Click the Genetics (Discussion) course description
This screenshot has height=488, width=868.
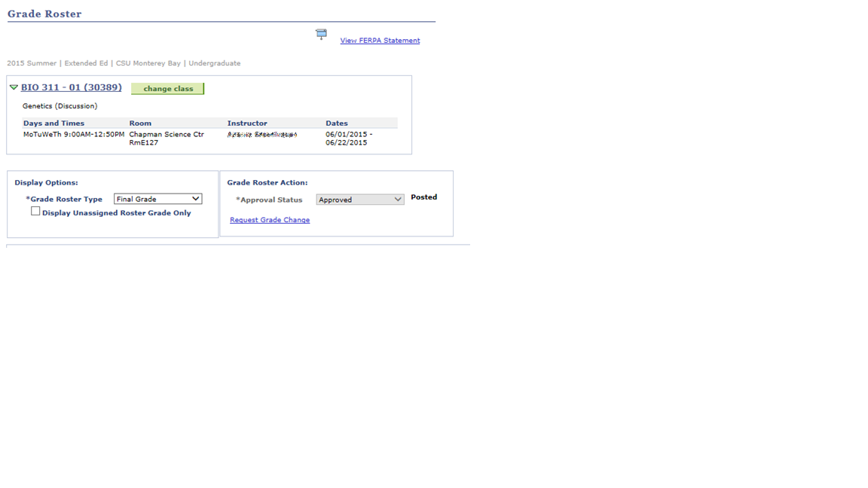pos(60,106)
